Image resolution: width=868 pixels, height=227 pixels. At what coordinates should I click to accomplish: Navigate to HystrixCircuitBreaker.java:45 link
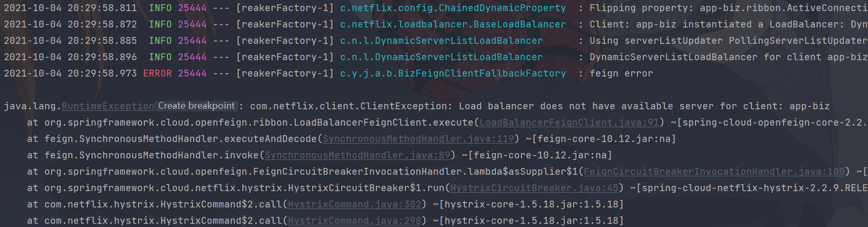click(x=534, y=188)
